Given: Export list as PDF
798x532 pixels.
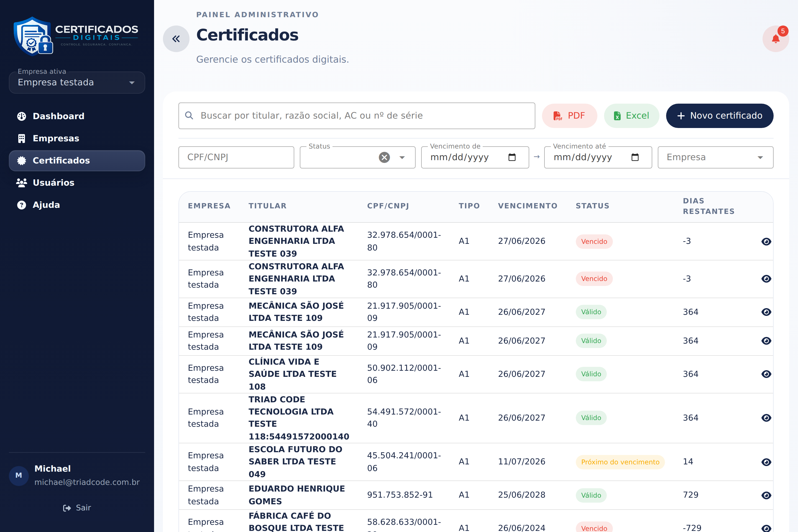Looking at the screenshot, I should coord(569,116).
